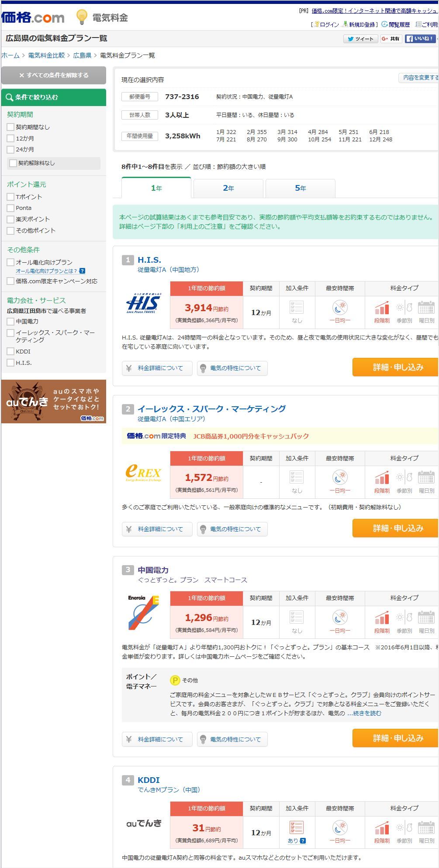The image size is (439, 868).
Task: Enable the Ponta points checkbox
Action: pos(10,208)
